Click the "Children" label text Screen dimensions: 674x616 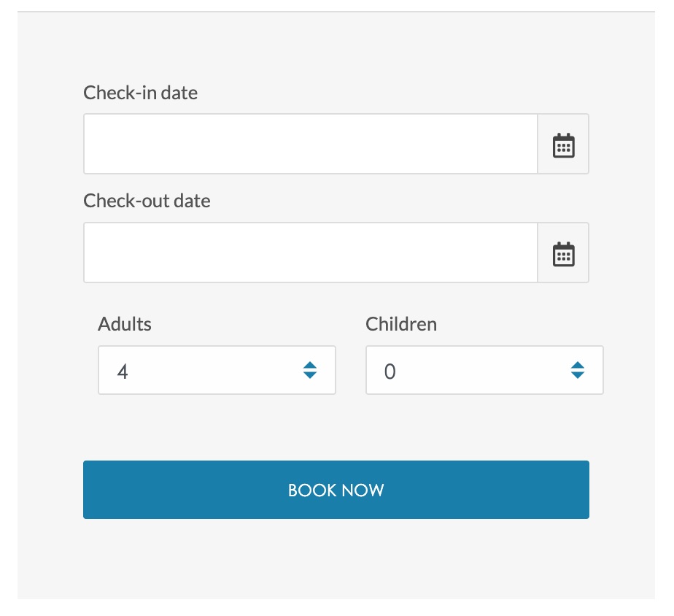pos(401,324)
